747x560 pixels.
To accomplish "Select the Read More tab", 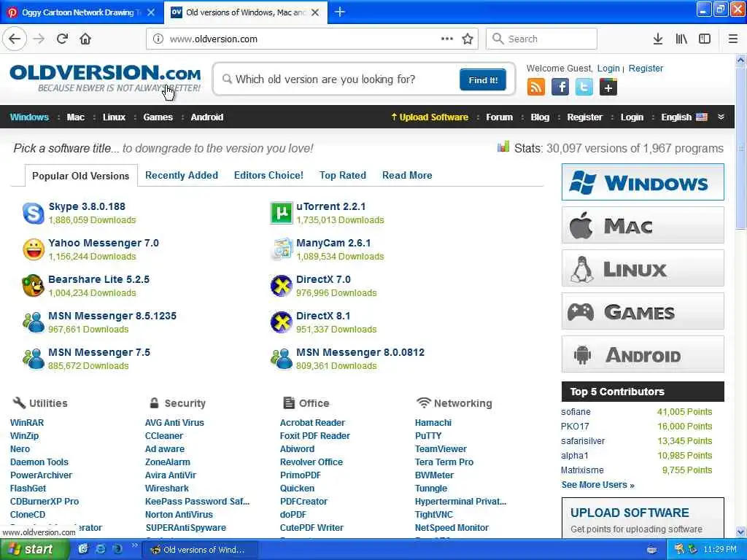I will pos(407,175).
